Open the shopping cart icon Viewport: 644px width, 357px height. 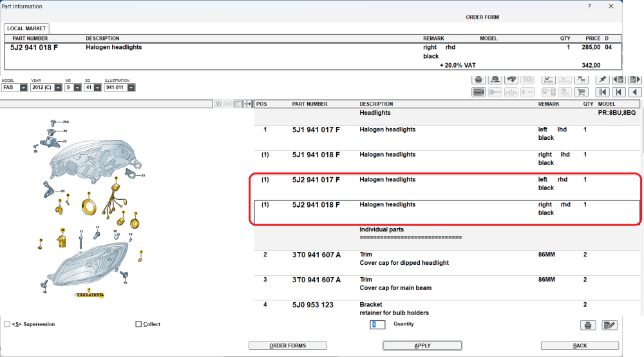pos(581,92)
